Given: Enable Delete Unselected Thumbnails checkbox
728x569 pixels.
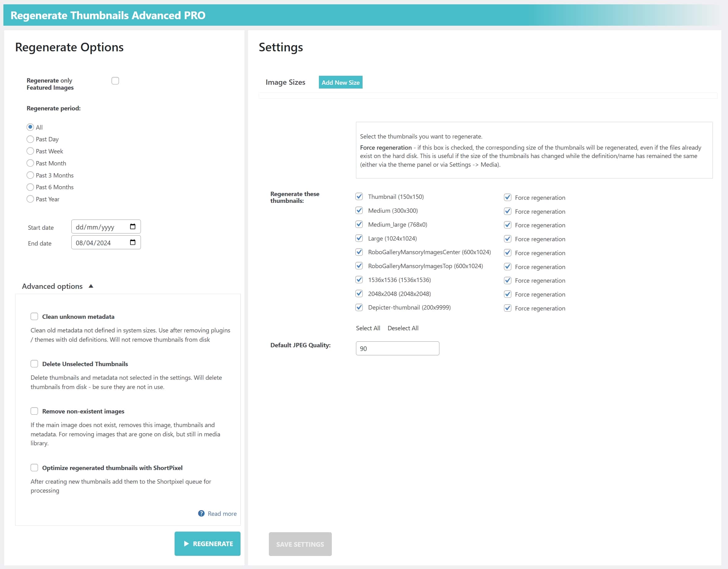Looking at the screenshot, I should pos(34,364).
